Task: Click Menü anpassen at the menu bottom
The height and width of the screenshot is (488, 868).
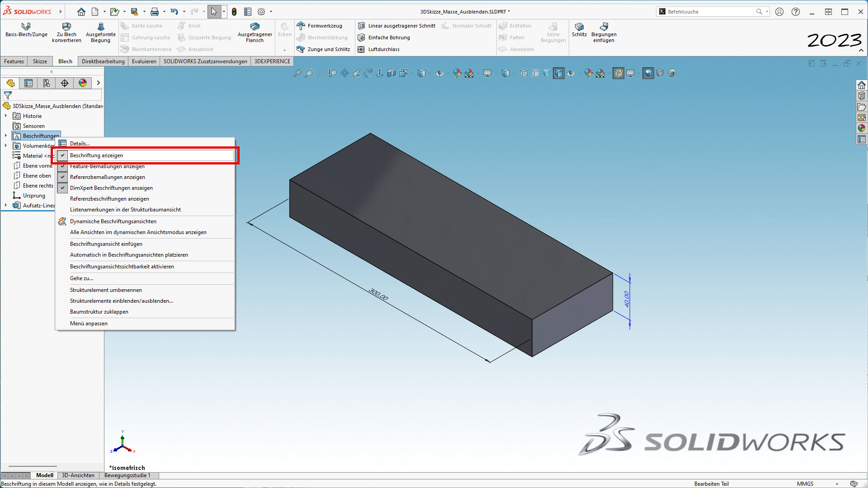Action: (145, 324)
